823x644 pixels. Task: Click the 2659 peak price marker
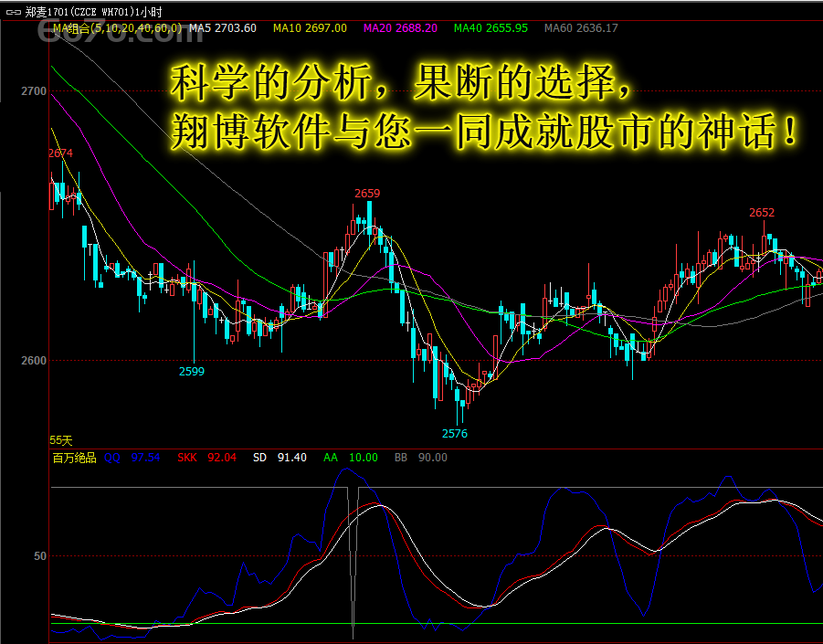[367, 194]
